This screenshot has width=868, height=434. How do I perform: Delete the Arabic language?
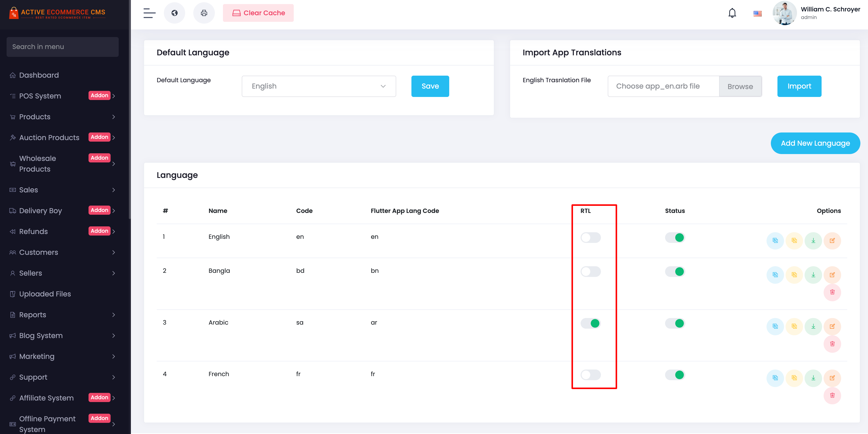tap(832, 344)
